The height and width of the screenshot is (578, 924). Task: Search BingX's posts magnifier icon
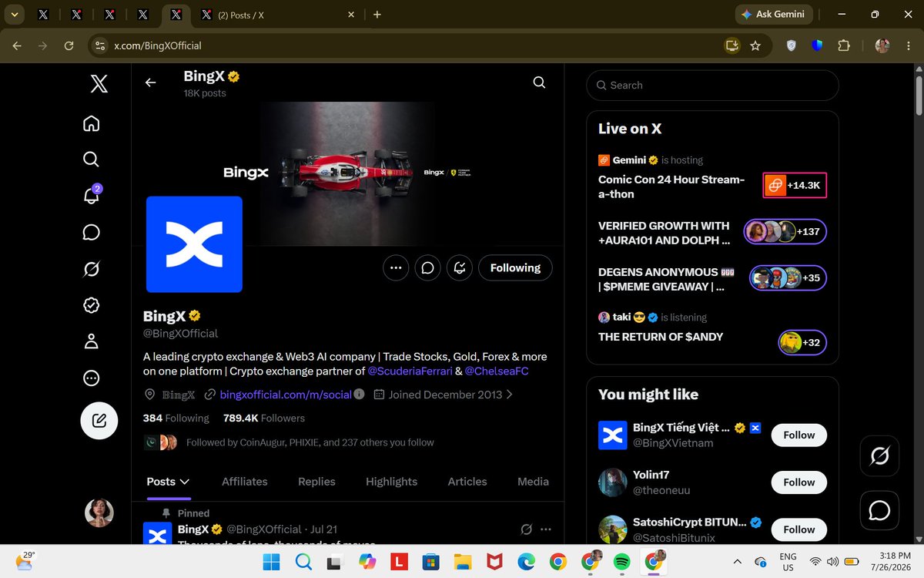[x=539, y=82]
